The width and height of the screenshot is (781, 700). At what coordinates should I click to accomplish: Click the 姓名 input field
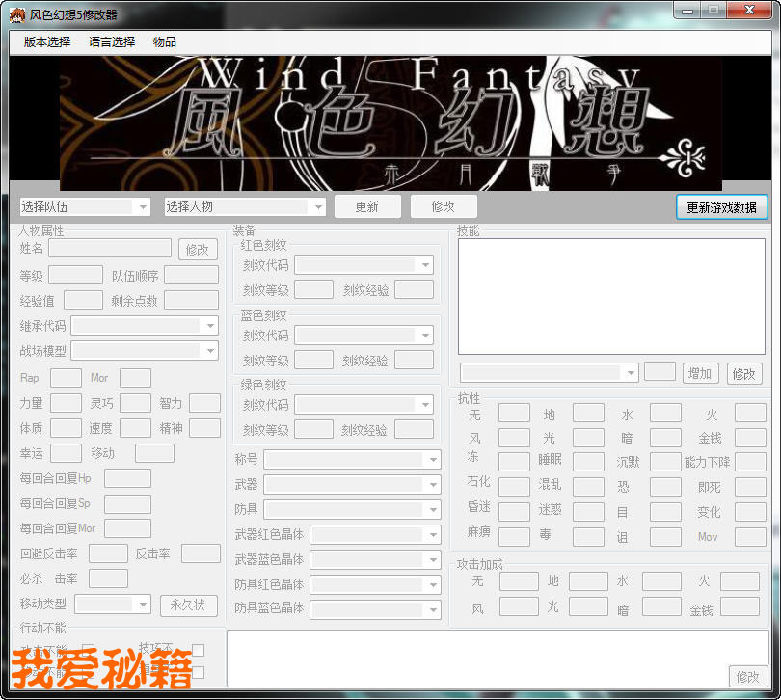(109, 249)
